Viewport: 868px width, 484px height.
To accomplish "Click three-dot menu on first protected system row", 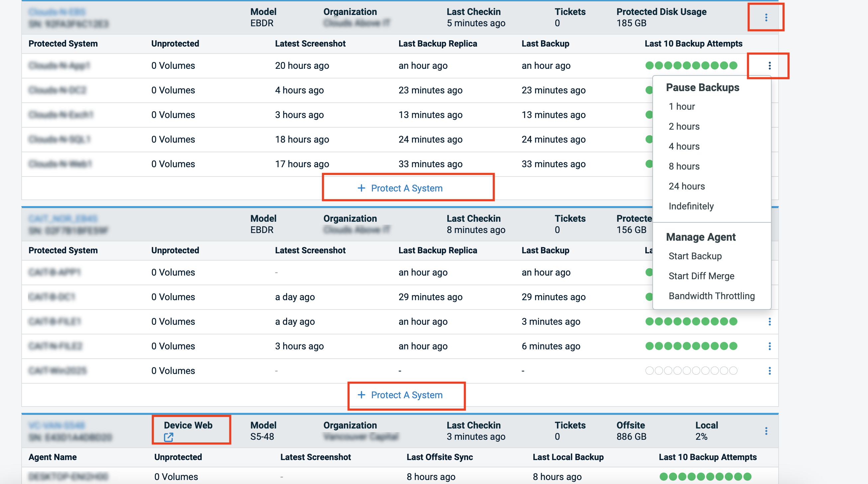I will coord(769,66).
